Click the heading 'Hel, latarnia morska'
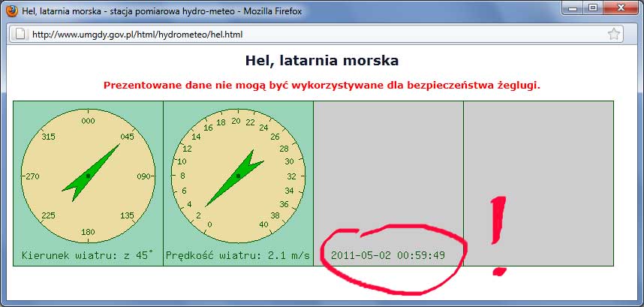This screenshot has height=307, width=644. [x=322, y=61]
